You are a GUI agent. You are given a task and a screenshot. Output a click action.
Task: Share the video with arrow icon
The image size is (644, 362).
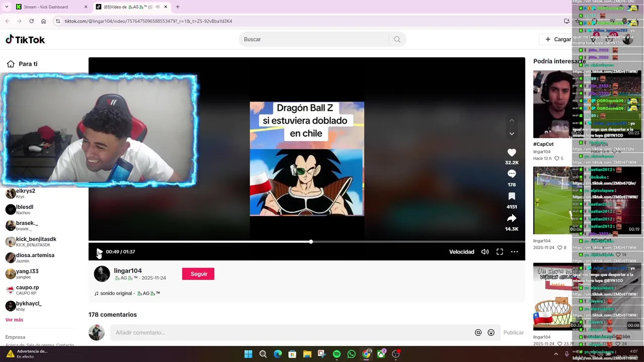pos(512,218)
